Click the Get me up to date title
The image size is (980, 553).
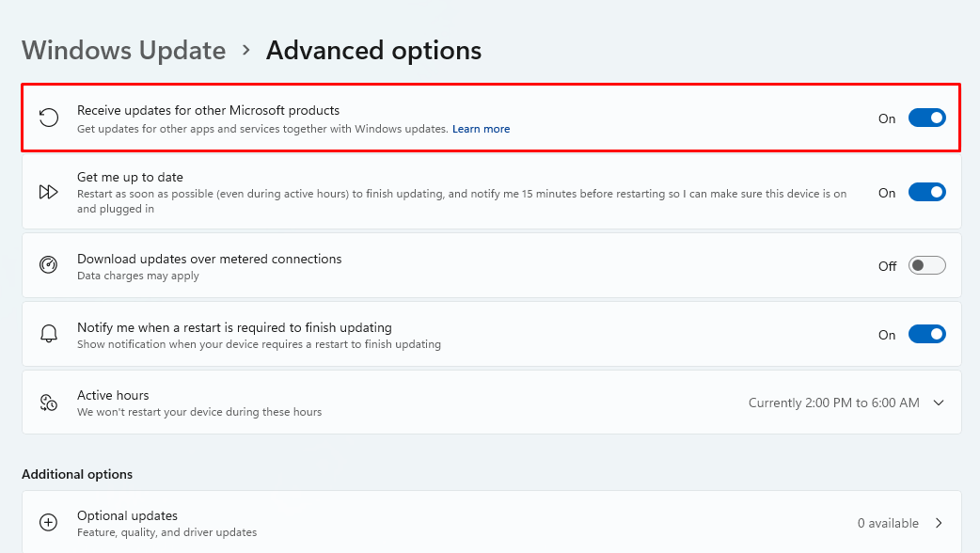(130, 177)
